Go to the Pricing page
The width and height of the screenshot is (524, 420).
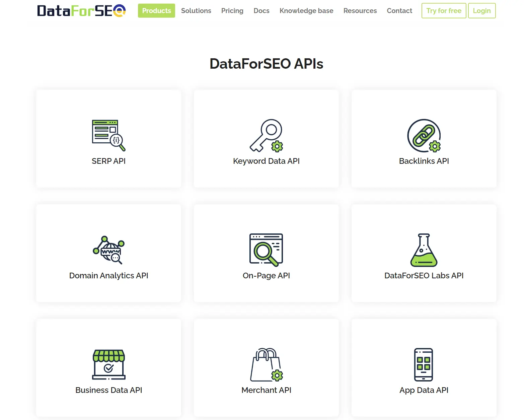click(232, 11)
